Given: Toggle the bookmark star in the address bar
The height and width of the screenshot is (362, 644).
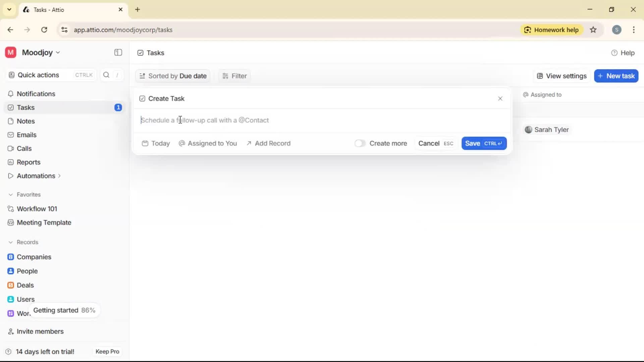Looking at the screenshot, I should [593, 30].
